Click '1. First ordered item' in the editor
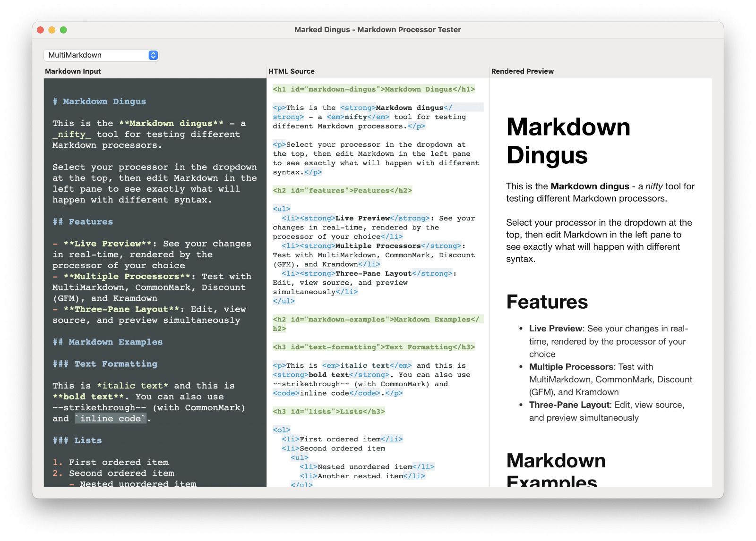The height and width of the screenshot is (541, 756). tap(111, 462)
